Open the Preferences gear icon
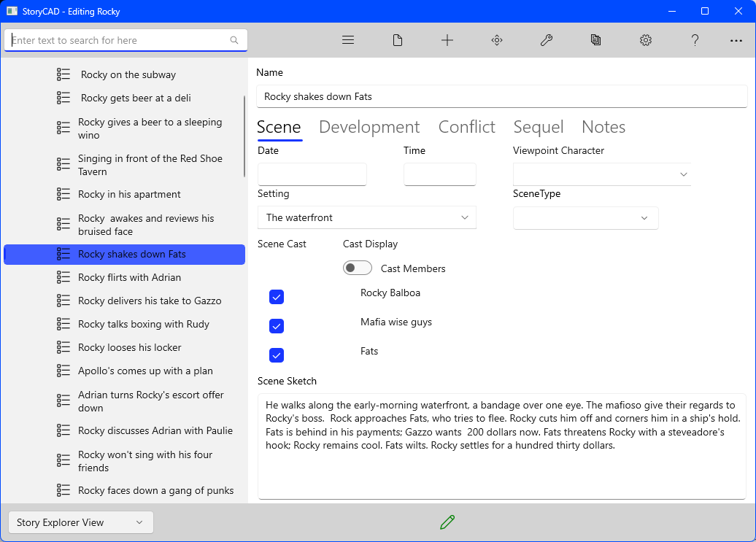The image size is (756, 542). click(646, 40)
